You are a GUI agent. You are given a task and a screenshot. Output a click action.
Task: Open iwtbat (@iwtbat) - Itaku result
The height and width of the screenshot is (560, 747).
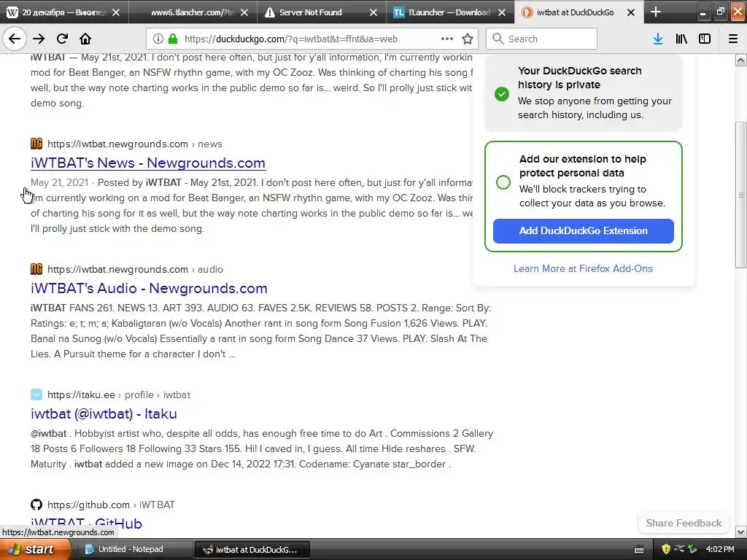coord(104,413)
